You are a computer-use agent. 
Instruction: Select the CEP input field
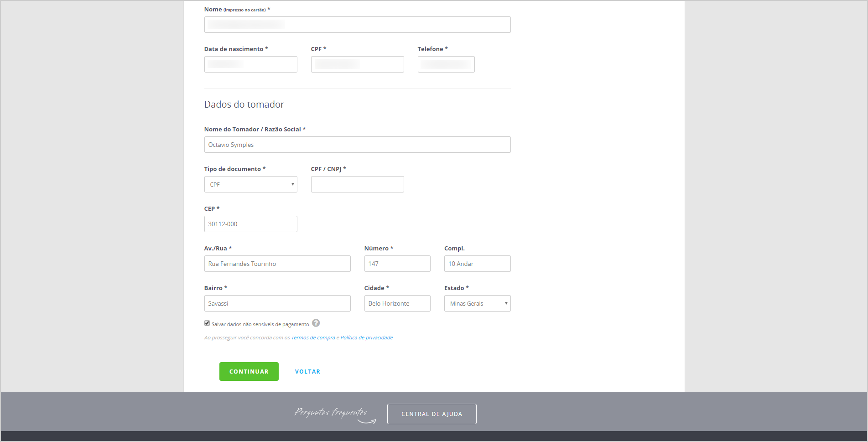pos(250,224)
